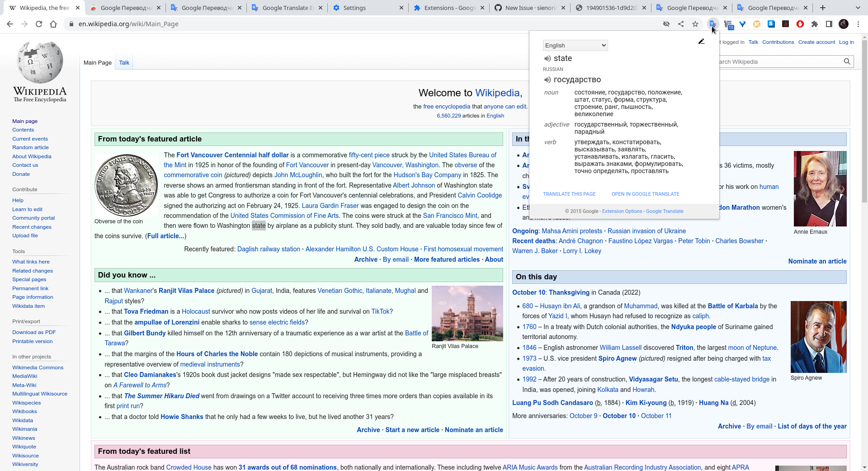Open Fort Vancouver Centennial half dollar article

click(232, 155)
